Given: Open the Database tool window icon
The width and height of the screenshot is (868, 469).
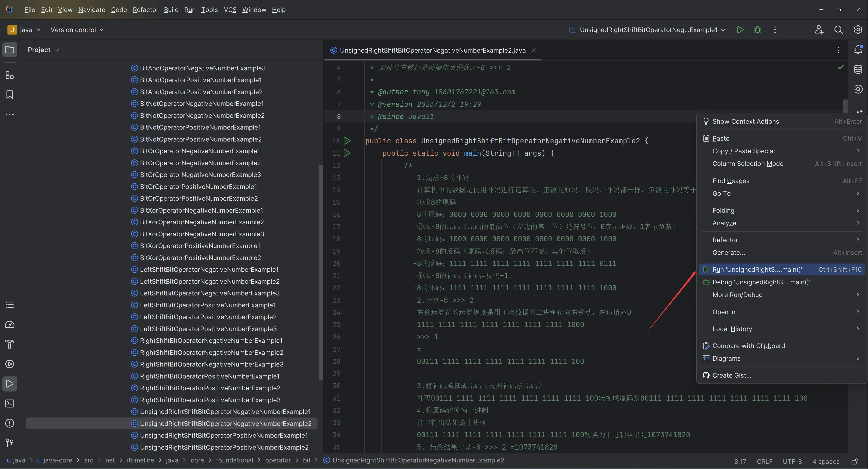Looking at the screenshot, I should pyautogui.click(x=858, y=69).
